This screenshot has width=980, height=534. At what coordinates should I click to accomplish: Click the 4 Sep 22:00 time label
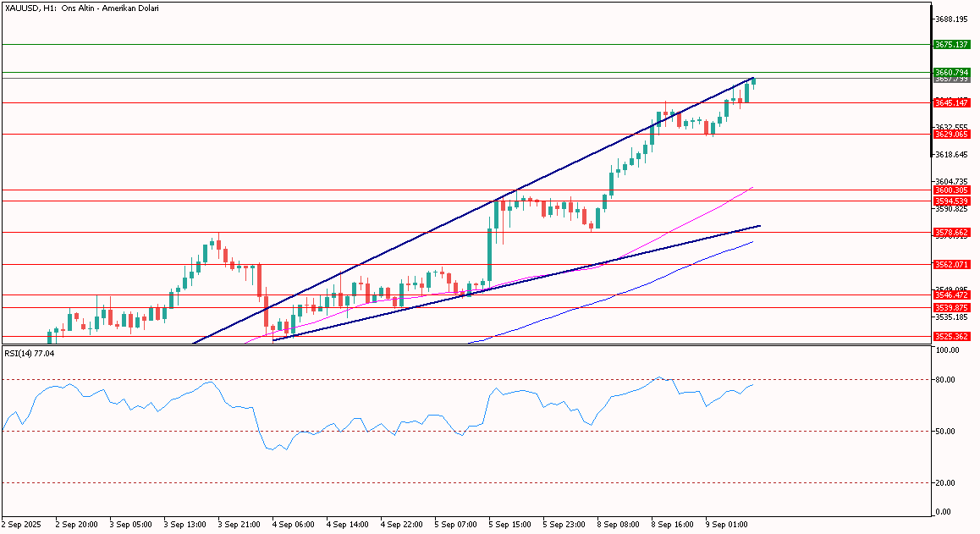402,525
